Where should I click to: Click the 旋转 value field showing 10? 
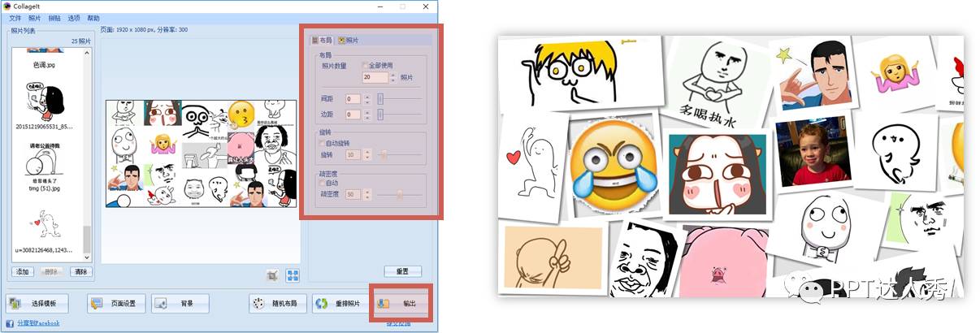[x=353, y=154]
